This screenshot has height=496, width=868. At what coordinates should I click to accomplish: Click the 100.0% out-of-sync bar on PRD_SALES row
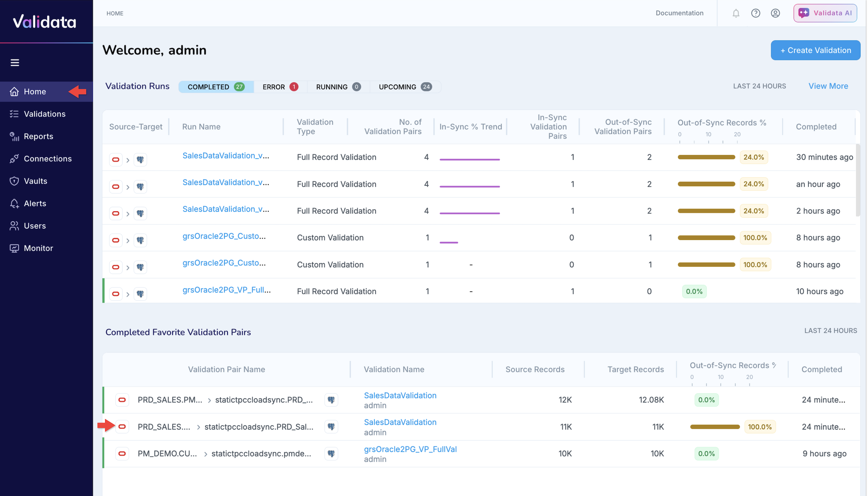[714, 426]
